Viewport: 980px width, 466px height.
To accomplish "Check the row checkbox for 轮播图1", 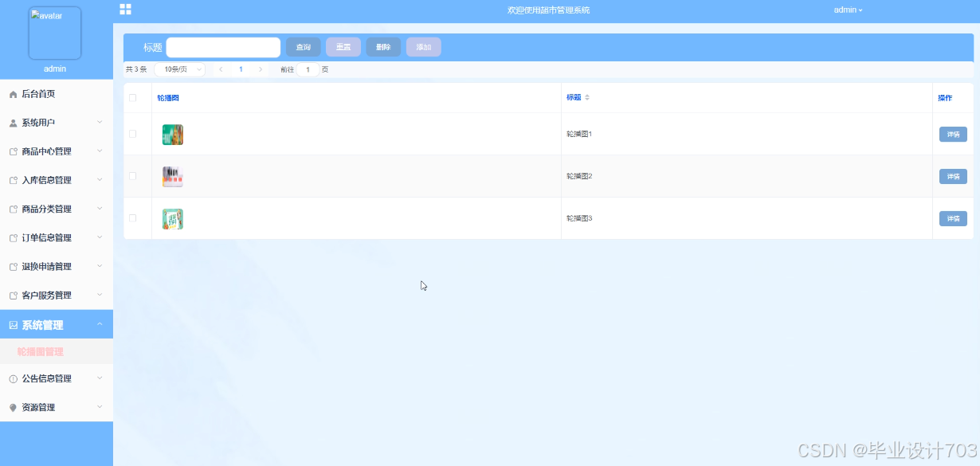I will 133,134.
